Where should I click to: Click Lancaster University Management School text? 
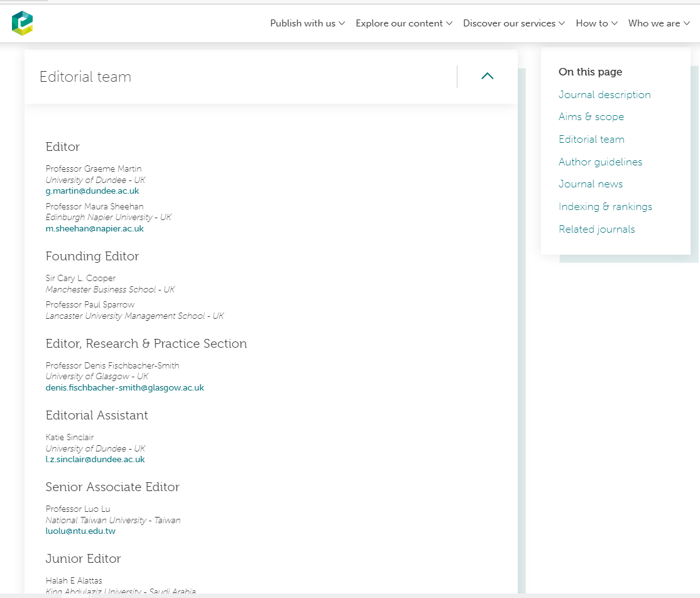(125, 316)
